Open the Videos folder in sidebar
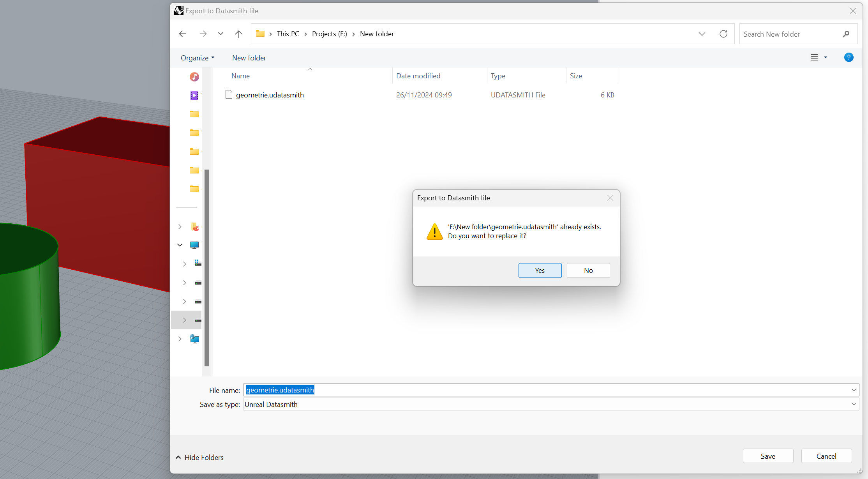The height and width of the screenshot is (479, 868). coord(194,95)
